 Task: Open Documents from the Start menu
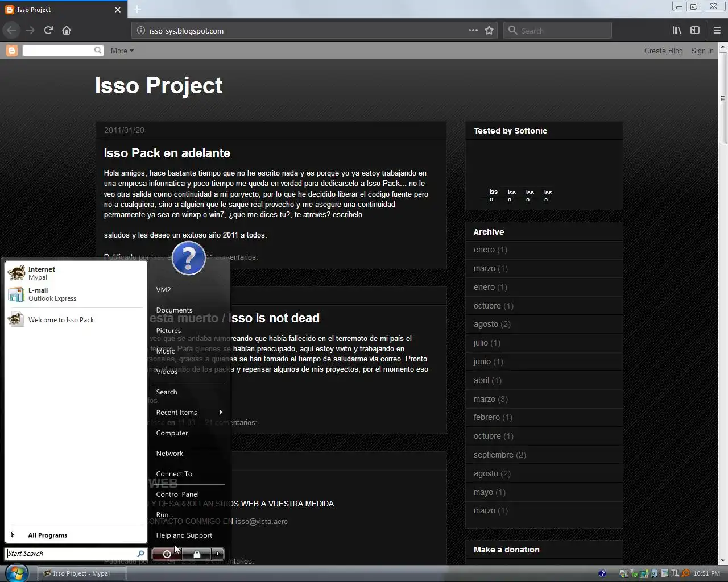[174, 310]
